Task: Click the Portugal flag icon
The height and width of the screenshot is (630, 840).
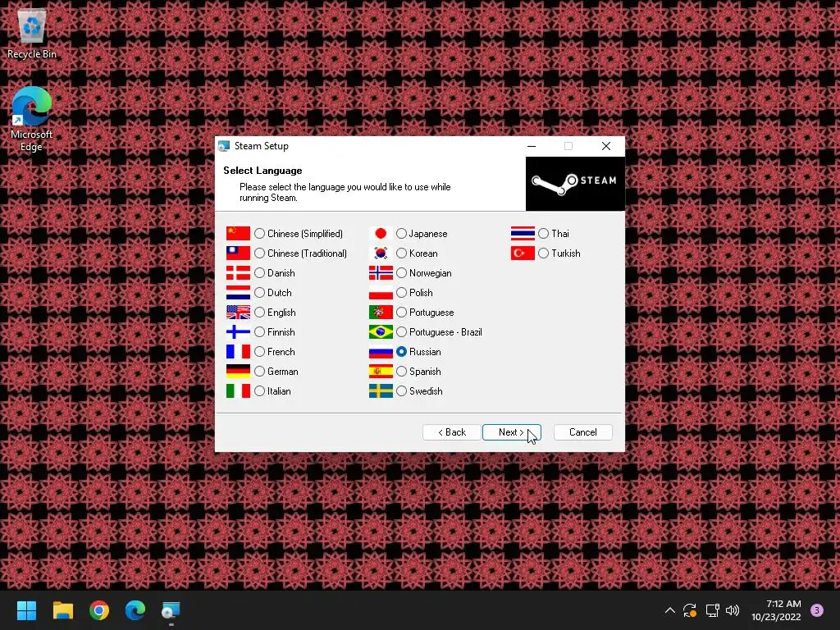Action: pos(381,313)
